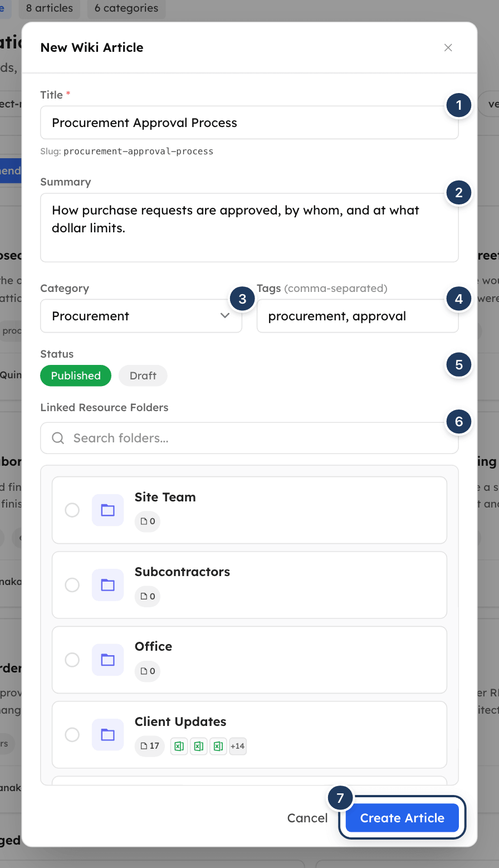Click the 8 articles chip in background page
This screenshot has width=499, height=868.
coord(50,8)
